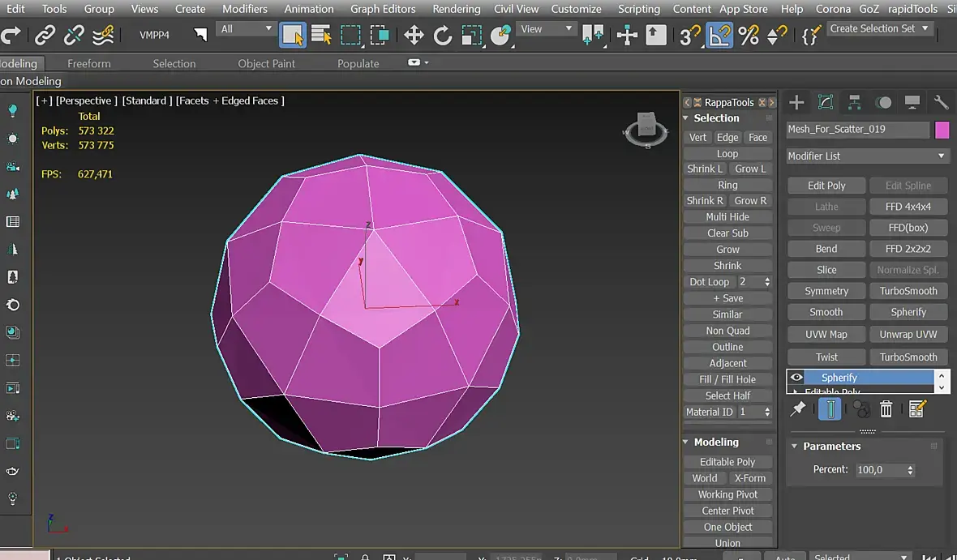The width and height of the screenshot is (957, 560).
Task: Remove modifier with the trash icon
Action: coord(886,409)
